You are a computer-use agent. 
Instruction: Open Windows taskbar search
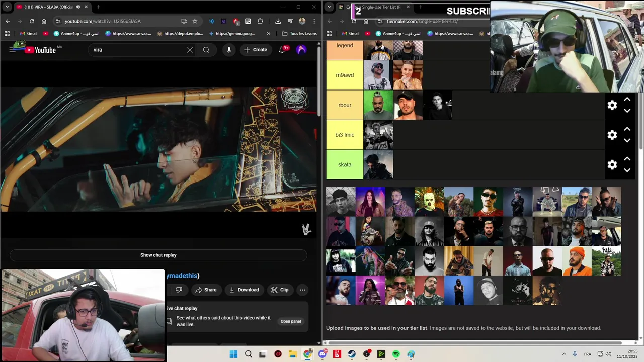click(249, 354)
